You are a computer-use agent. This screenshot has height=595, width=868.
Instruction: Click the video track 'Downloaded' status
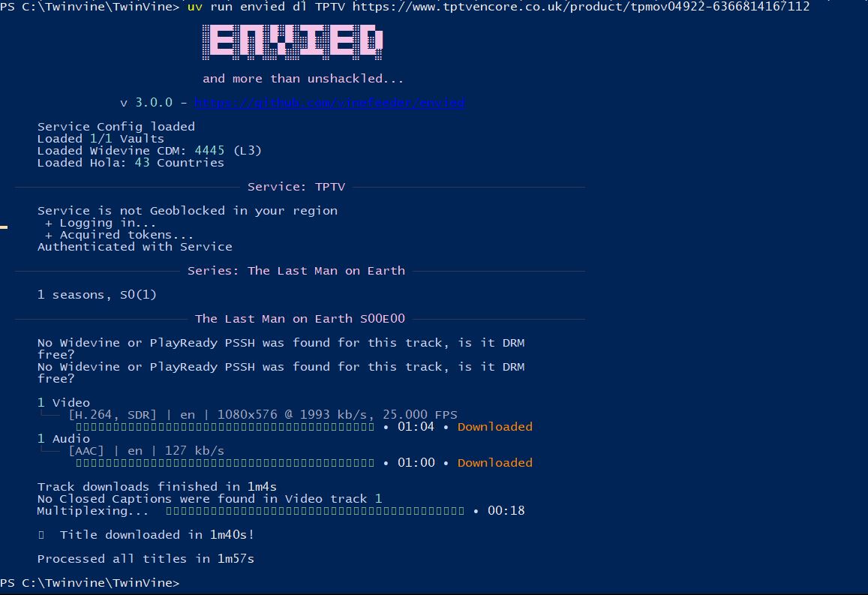click(495, 427)
